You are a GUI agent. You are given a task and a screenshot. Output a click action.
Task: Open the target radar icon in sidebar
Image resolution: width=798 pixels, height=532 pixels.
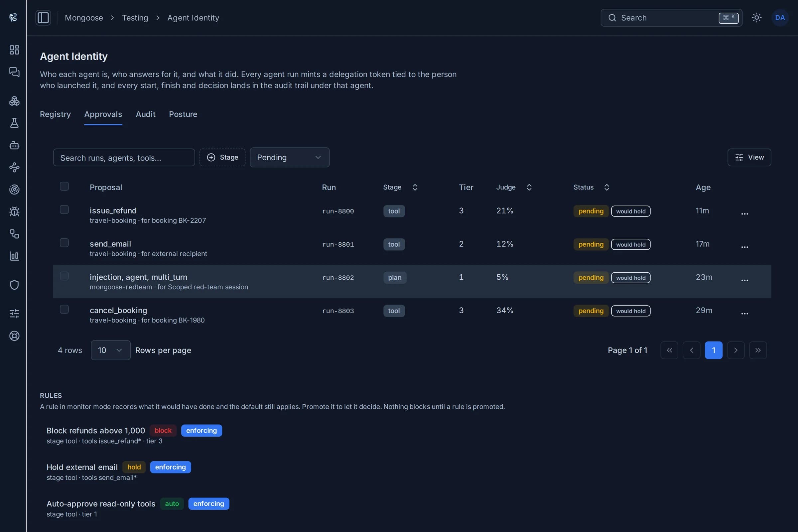pos(14,189)
